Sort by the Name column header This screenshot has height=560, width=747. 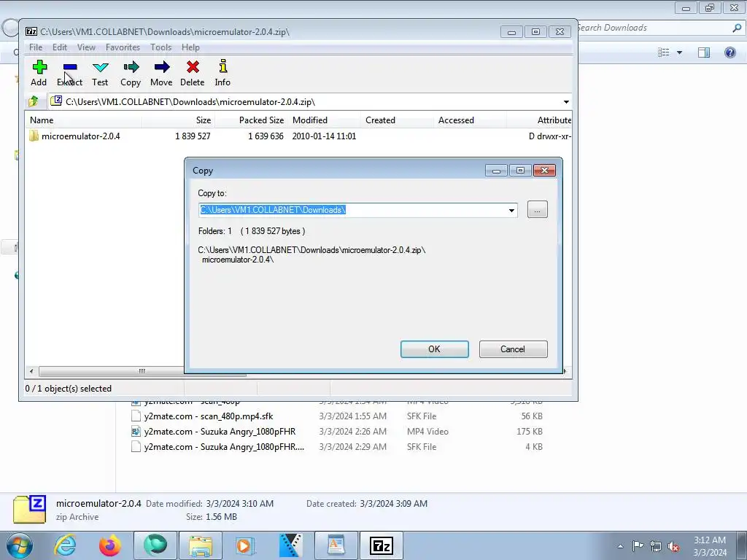(83, 120)
